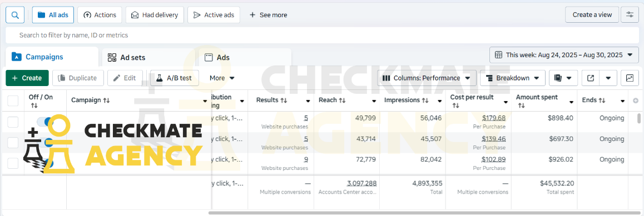Click the Edit button

(125, 78)
